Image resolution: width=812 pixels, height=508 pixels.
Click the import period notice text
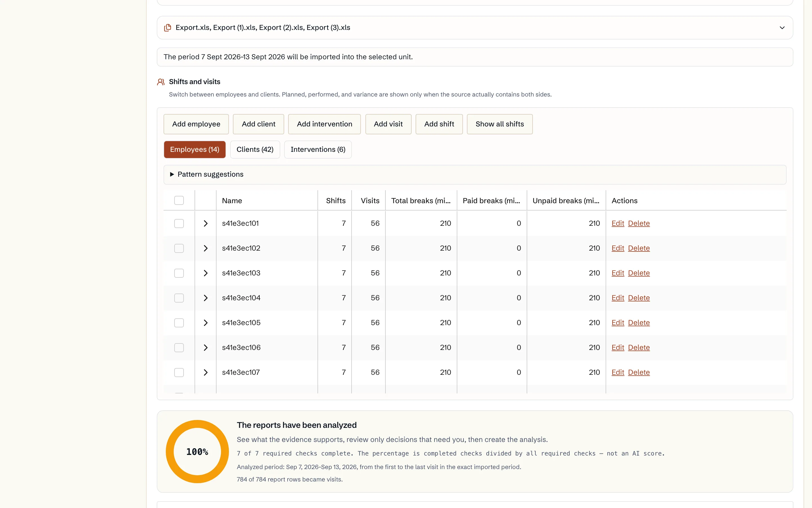pyautogui.click(x=288, y=57)
